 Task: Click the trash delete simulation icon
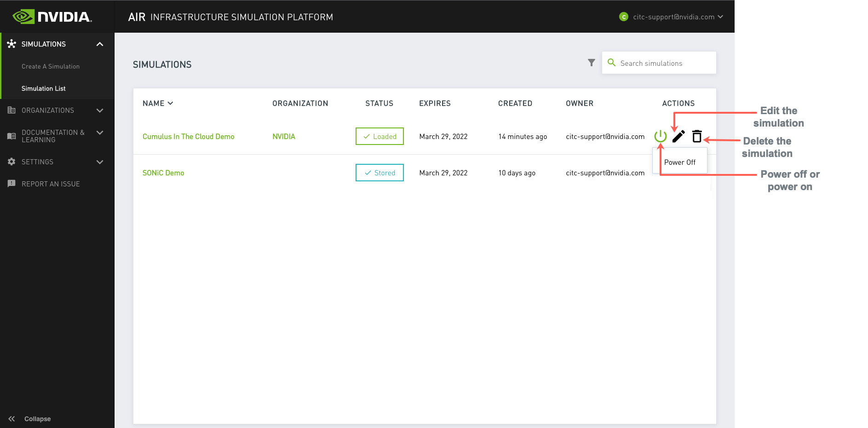(697, 136)
